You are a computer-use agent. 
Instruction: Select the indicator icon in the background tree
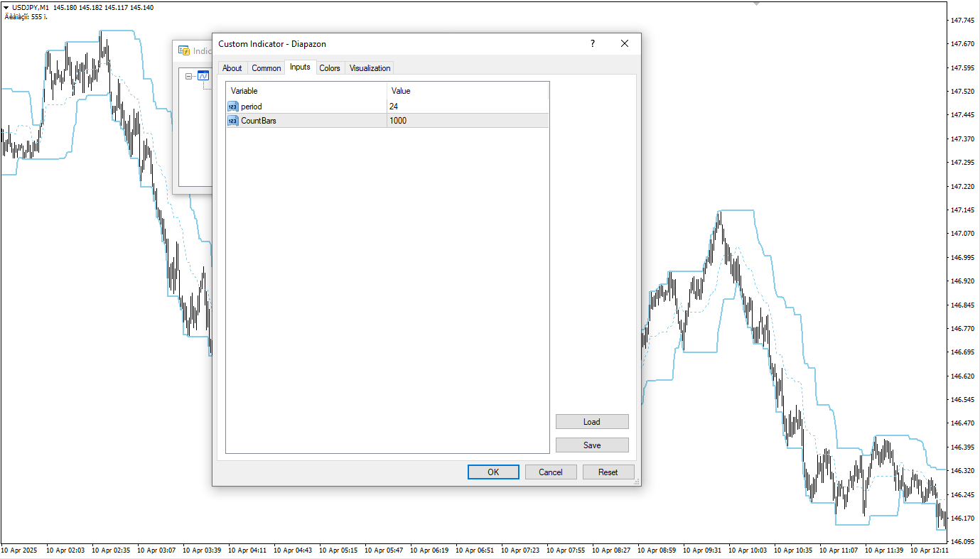[203, 76]
